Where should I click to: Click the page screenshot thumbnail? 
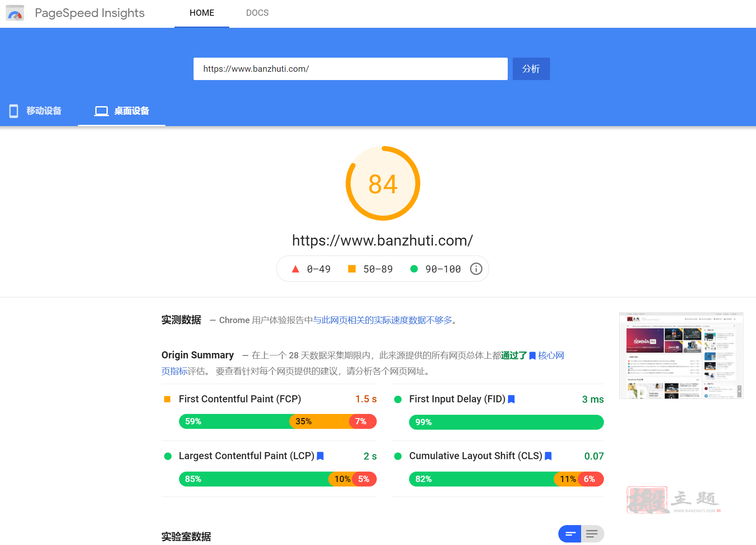tap(681, 355)
